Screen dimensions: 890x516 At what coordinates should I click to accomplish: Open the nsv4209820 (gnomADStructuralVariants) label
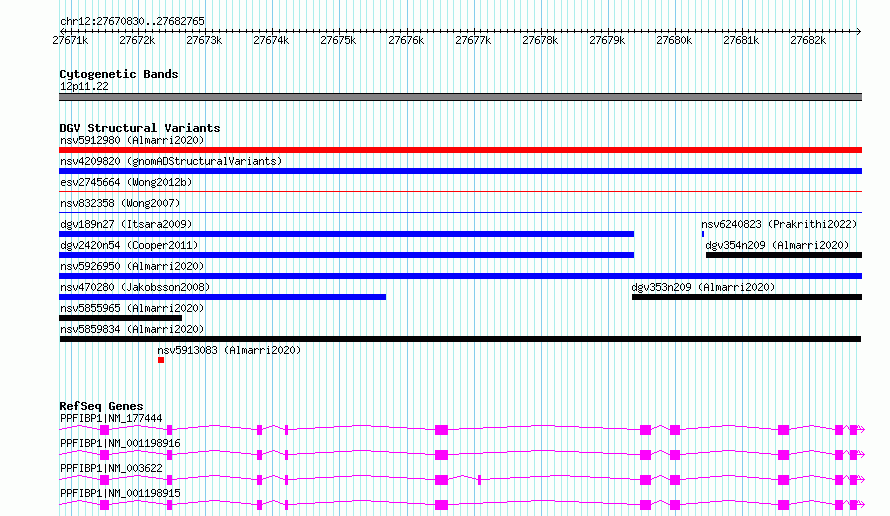[x=171, y=161]
